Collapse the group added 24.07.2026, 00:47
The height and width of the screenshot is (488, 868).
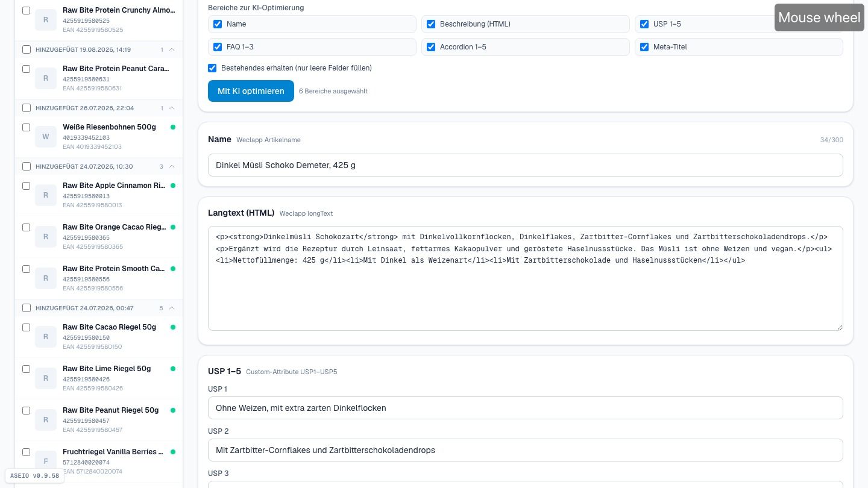coord(172,308)
